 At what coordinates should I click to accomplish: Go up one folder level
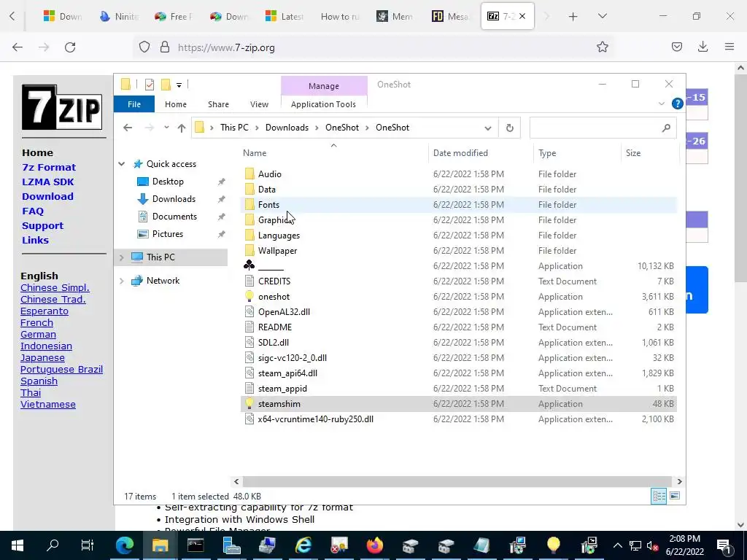point(182,128)
